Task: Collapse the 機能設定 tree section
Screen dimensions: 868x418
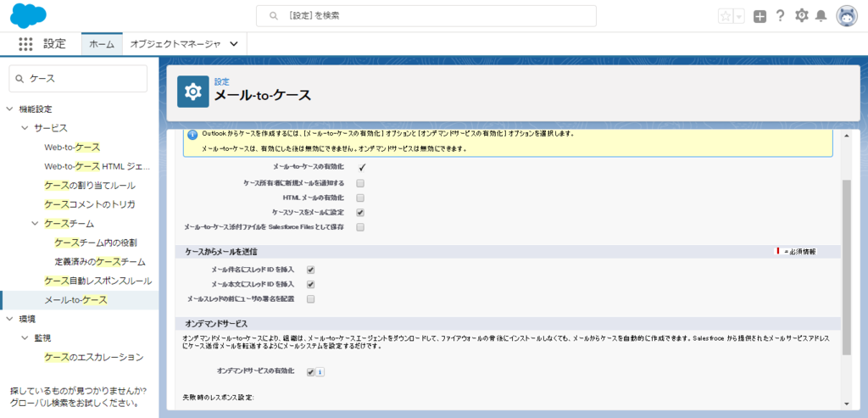Action: pos(9,109)
